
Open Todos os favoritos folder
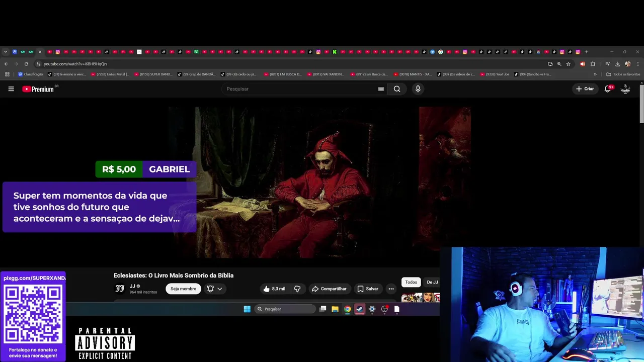(623, 74)
